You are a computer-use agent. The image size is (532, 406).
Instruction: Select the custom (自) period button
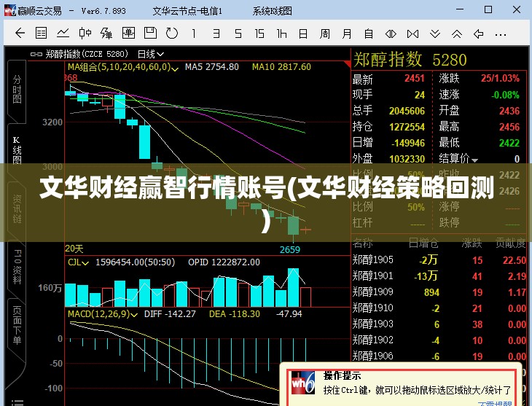(x=369, y=34)
